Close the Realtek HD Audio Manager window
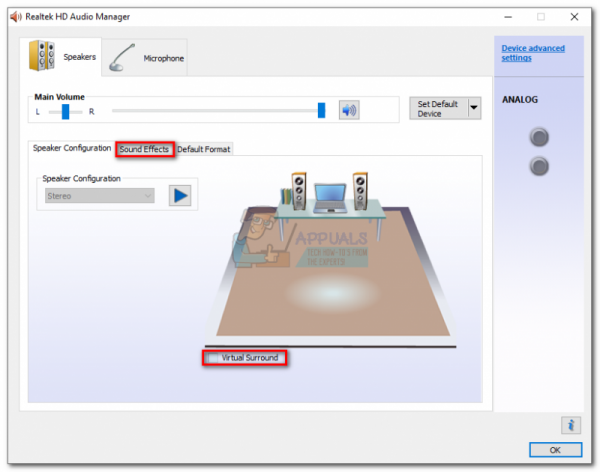Image resolution: width=600 pixels, height=472 pixels. [x=574, y=17]
